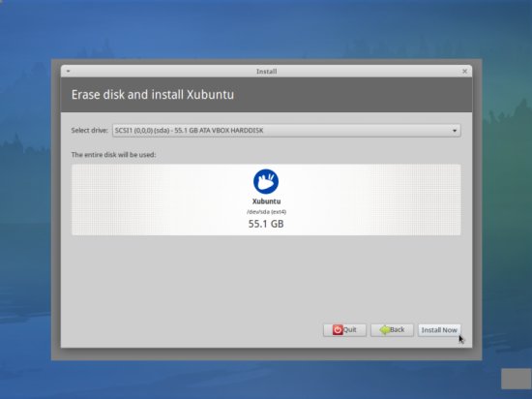Click the /dev/sda (ext4) device text
The image size is (532, 399).
pos(266,212)
